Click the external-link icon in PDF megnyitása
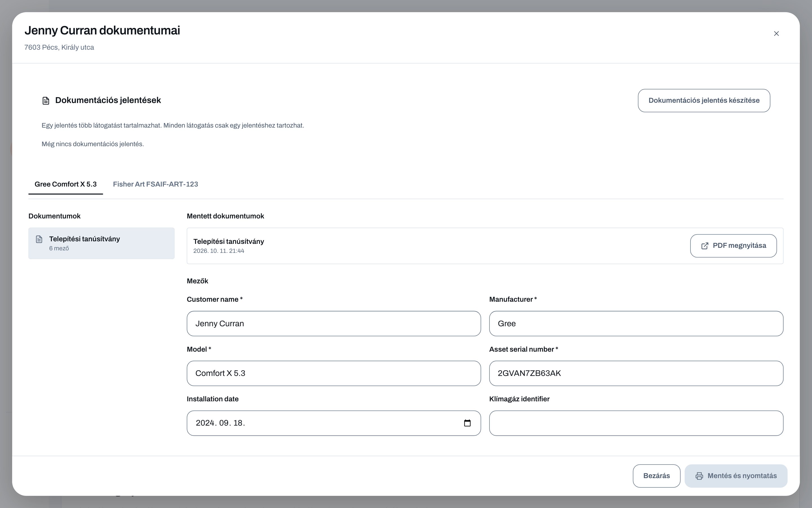The width and height of the screenshot is (812, 508). [705, 246]
